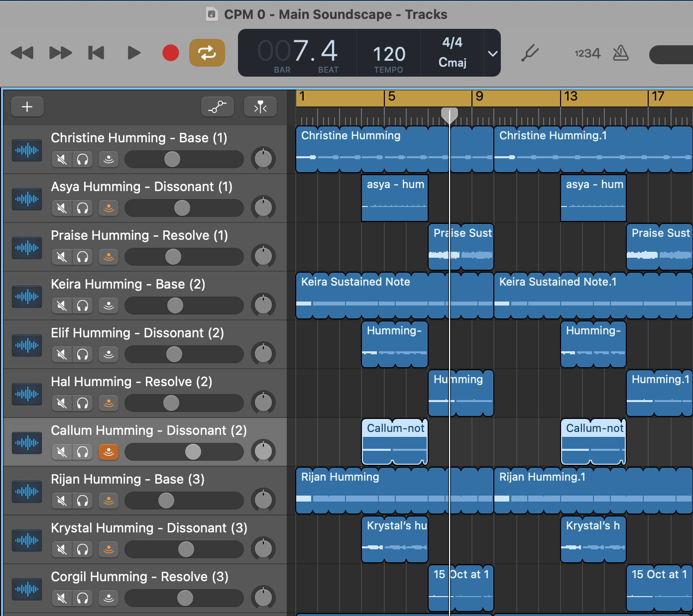Toggle input monitoring on Praise Humming track
Screen dimensions: 693x616
(x=109, y=257)
